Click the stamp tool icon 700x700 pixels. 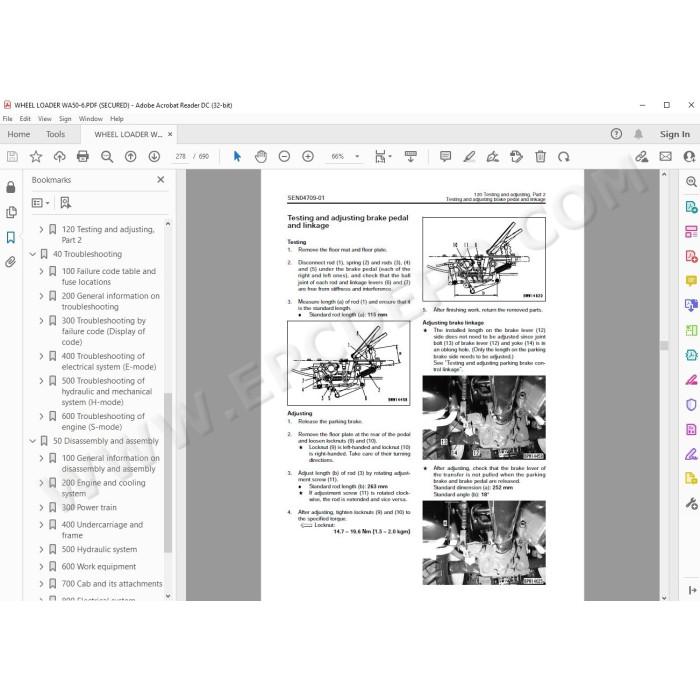coord(516,157)
